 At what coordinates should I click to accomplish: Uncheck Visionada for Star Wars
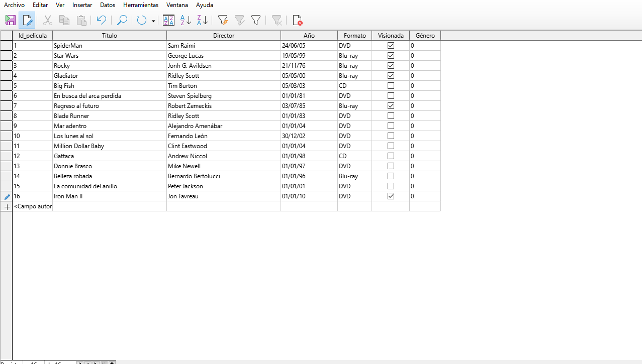tap(391, 55)
